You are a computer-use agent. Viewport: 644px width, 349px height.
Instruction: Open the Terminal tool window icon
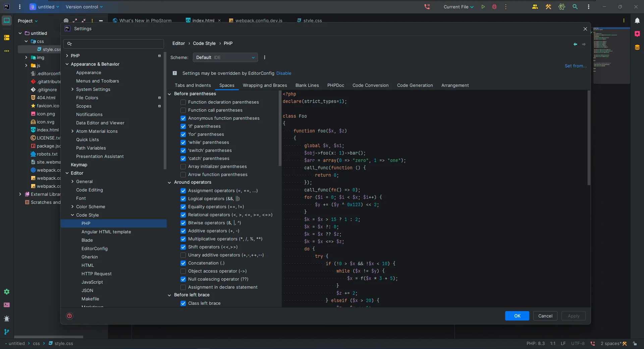pos(7,305)
